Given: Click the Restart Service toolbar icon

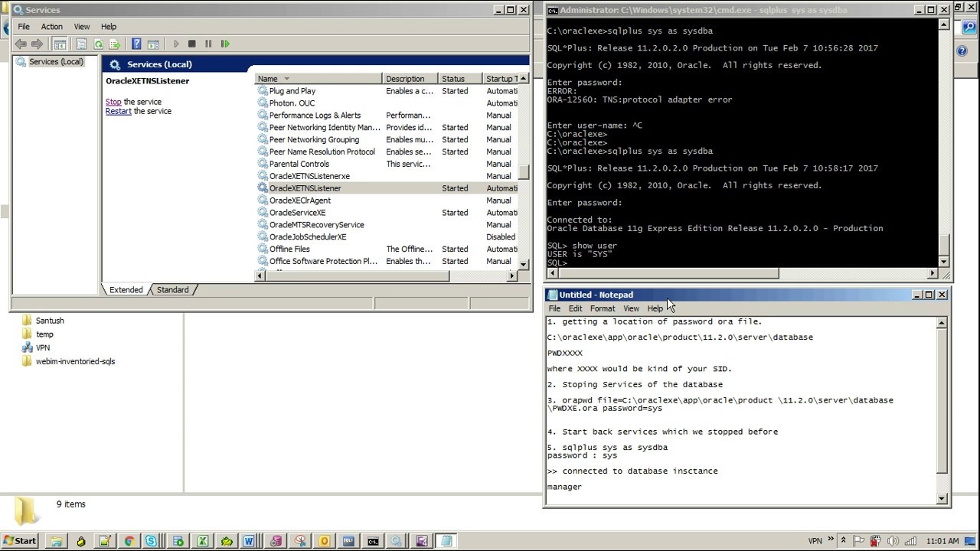Looking at the screenshot, I should [225, 44].
